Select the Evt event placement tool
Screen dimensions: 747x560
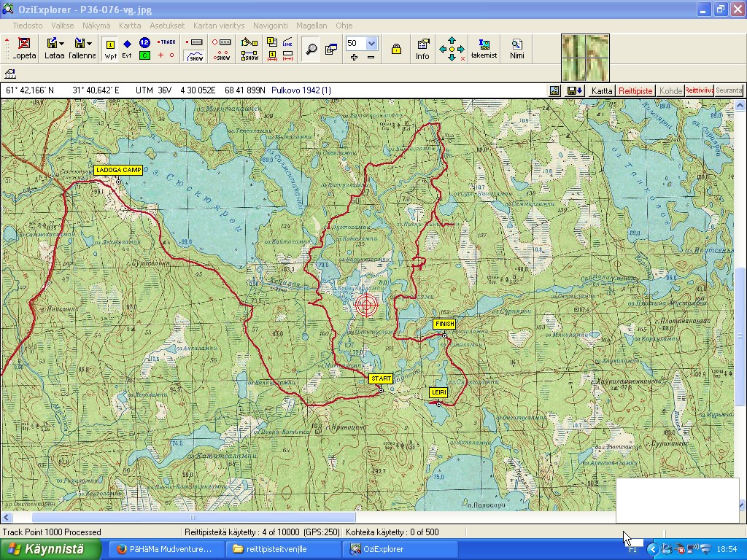tap(127, 49)
